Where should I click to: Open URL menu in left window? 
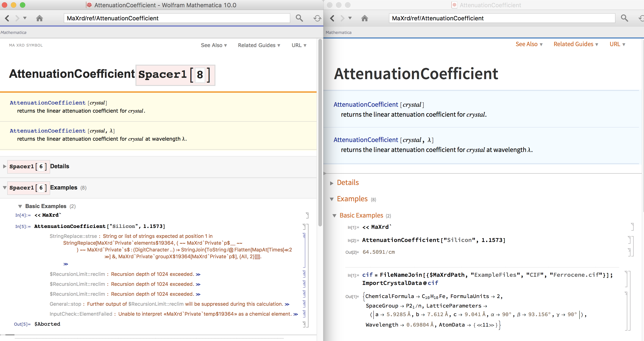[299, 45]
